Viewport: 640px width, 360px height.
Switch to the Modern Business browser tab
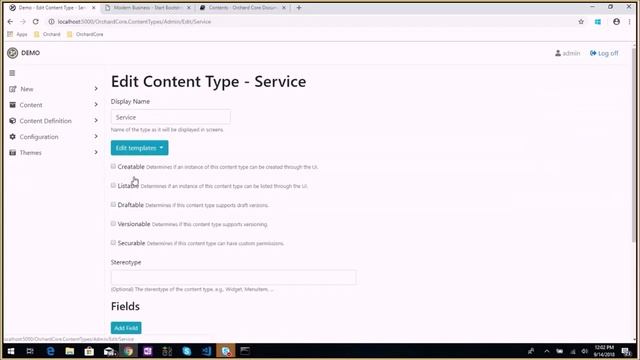pos(147,8)
